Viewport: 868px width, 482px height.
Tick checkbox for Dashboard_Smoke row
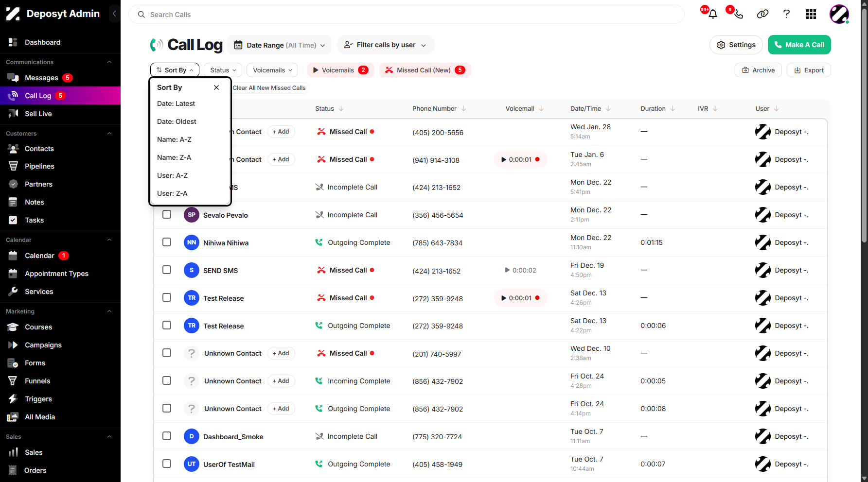[167, 436]
